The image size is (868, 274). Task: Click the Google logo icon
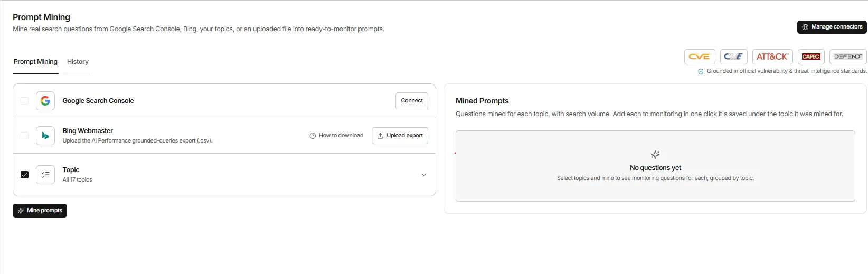(45, 101)
